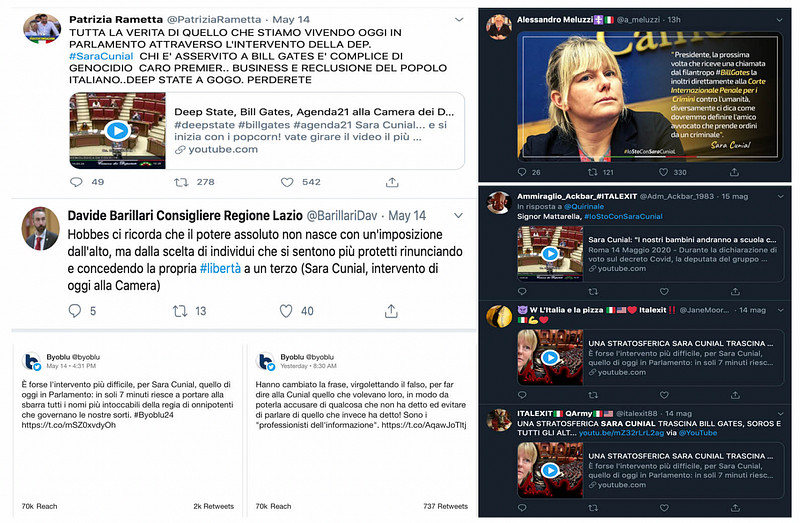Screen dimensions: 800x523
Task: Retweet Davide Barillari's tweet
Action: (180, 311)
